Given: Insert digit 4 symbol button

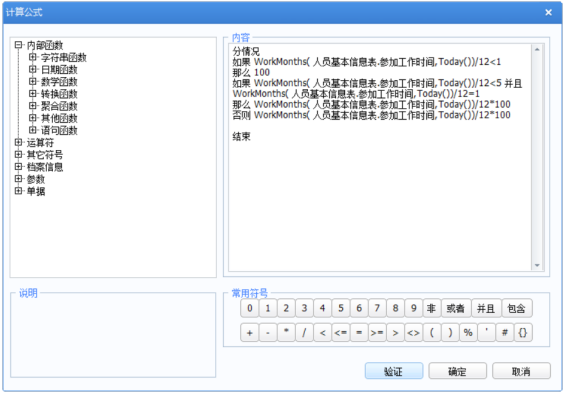Looking at the screenshot, I should (322, 308).
